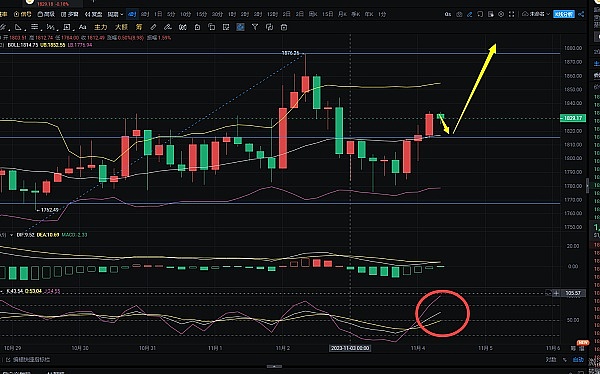Screen dimensions: 600x374
Task: Toggle the 对数 logarithmic scale
Action: tap(551, 360)
